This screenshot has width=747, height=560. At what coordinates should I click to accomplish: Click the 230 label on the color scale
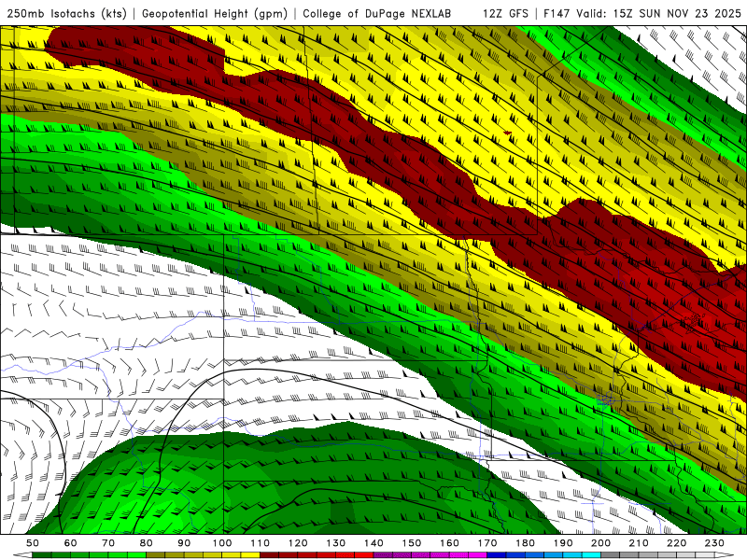[x=714, y=543]
